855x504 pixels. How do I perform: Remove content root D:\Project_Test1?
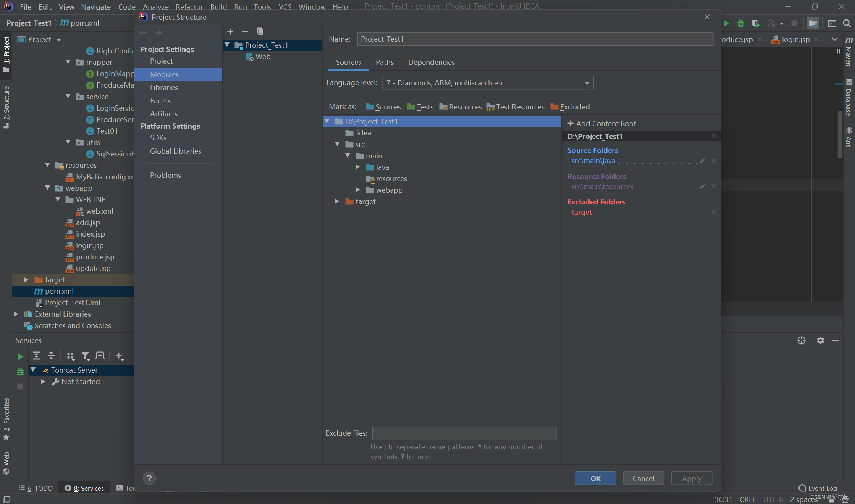pos(714,136)
